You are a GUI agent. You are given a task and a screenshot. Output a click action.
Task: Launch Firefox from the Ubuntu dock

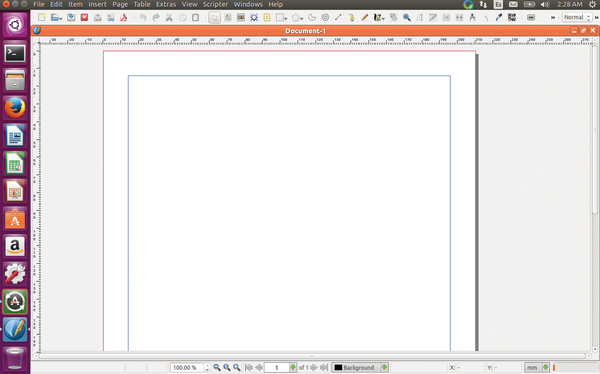(x=15, y=108)
